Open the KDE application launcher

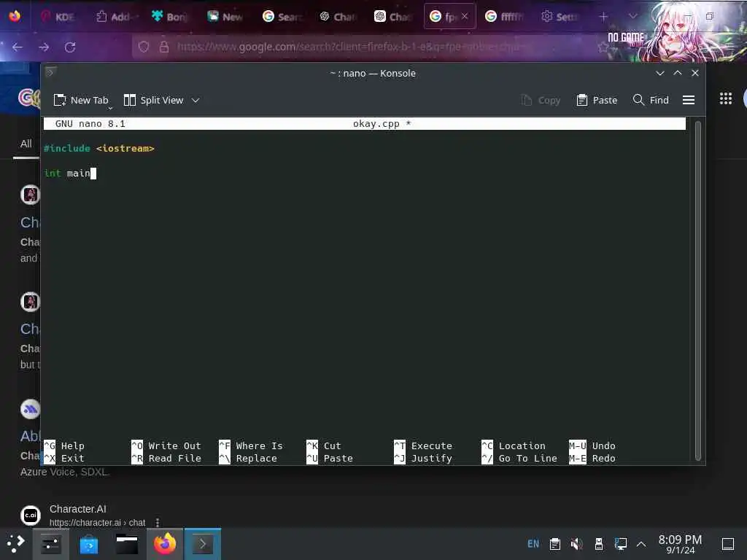click(x=15, y=543)
